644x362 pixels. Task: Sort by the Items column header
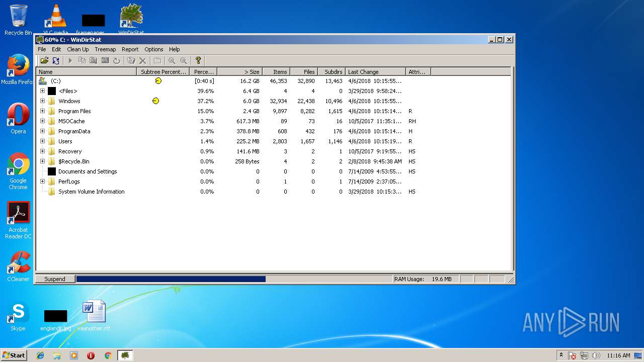[x=276, y=72]
